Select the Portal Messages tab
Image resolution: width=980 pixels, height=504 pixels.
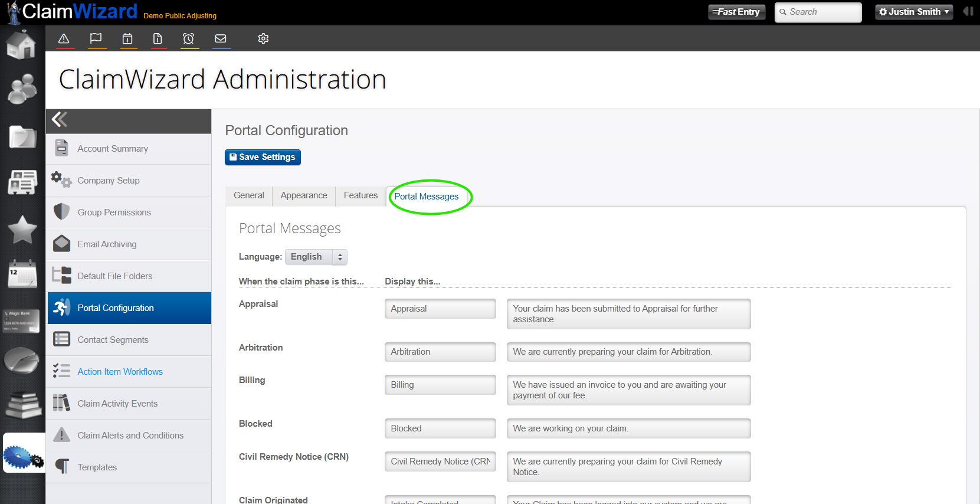pyautogui.click(x=427, y=197)
